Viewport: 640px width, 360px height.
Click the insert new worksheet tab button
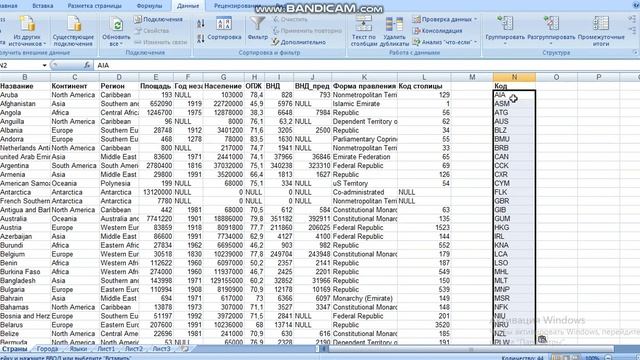184,349
